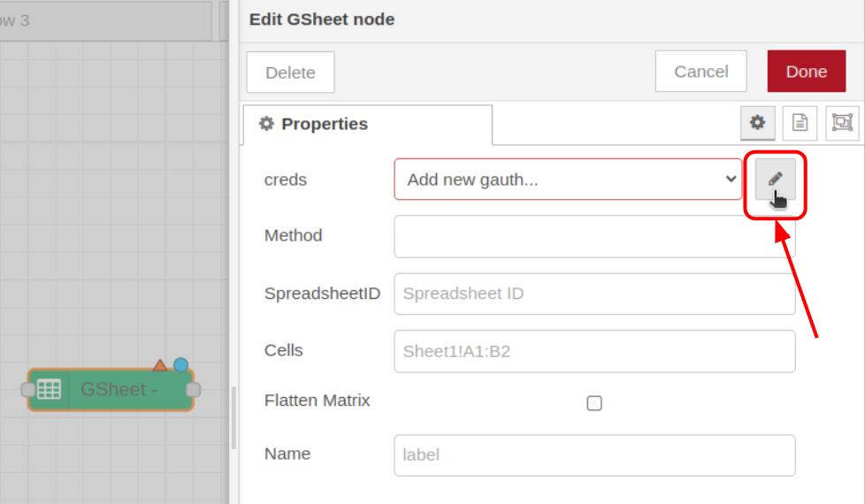Image resolution: width=865 pixels, height=504 pixels.
Task: Click the Cancel button
Action: 700,71
